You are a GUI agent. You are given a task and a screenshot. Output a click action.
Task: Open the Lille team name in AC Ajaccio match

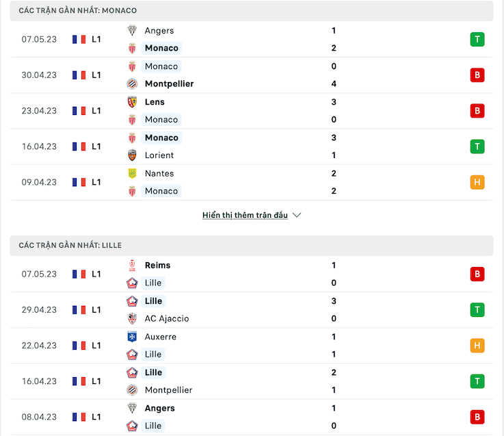(153, 301)
